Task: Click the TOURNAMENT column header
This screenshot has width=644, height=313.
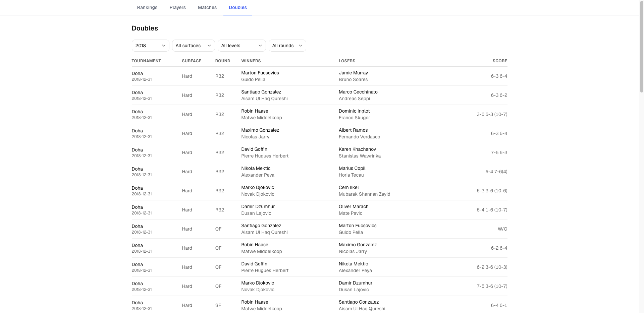Action: pyautogui.click(x=146, y=61)
